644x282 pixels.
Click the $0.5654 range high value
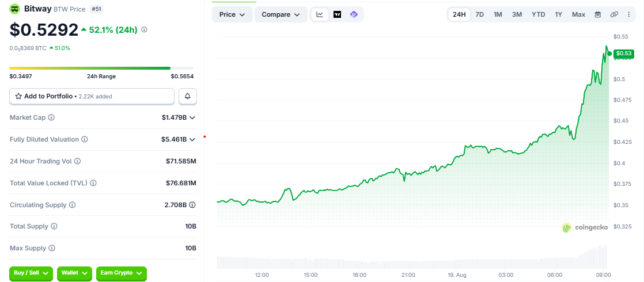click(x=182, y=77)
